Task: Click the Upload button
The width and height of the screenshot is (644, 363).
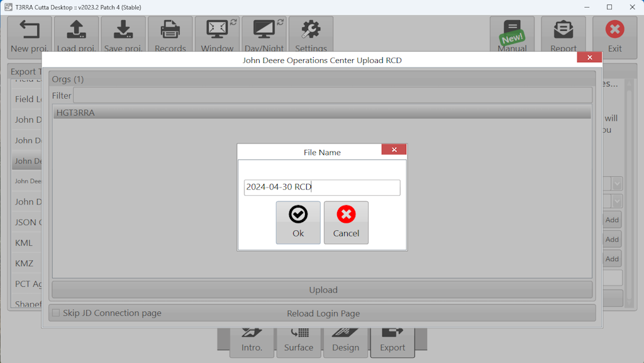Action: pos(323,290)
